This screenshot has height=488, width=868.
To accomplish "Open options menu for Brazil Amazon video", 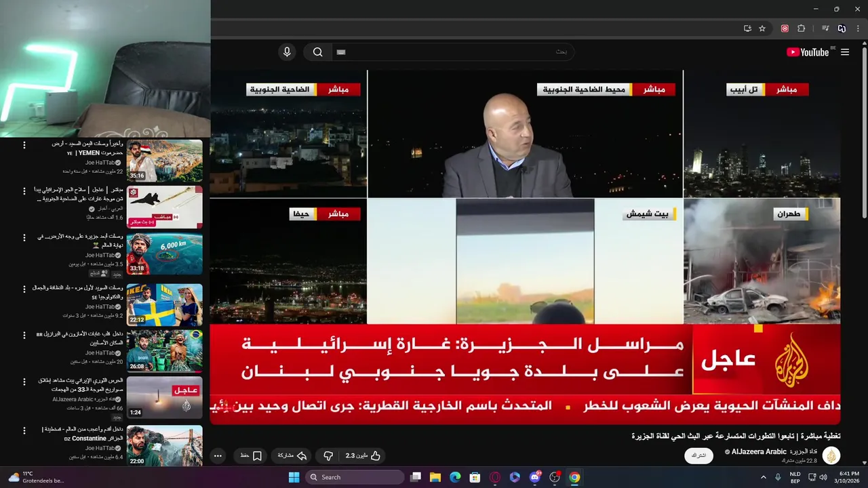I will click(x=24, y=335).
